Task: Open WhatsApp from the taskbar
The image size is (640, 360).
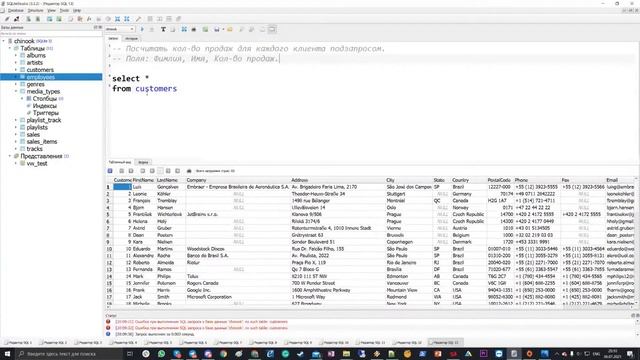Action: 161,353
